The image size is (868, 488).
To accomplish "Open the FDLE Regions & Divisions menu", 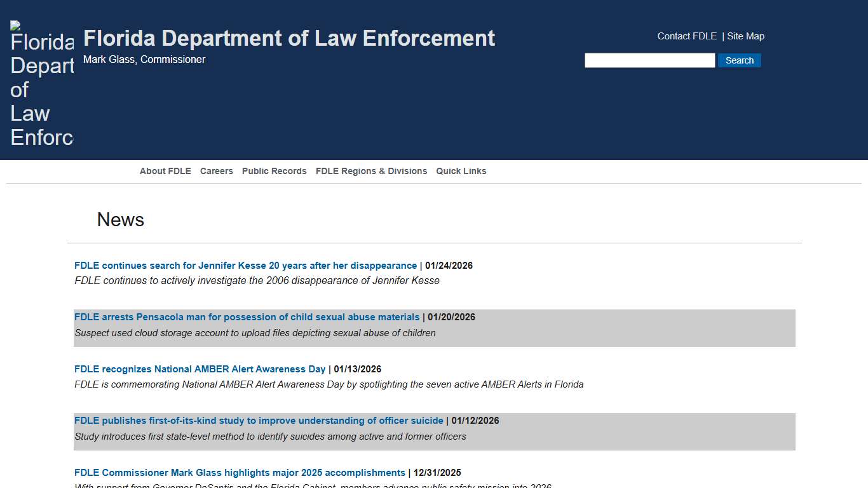I will 371,171.
